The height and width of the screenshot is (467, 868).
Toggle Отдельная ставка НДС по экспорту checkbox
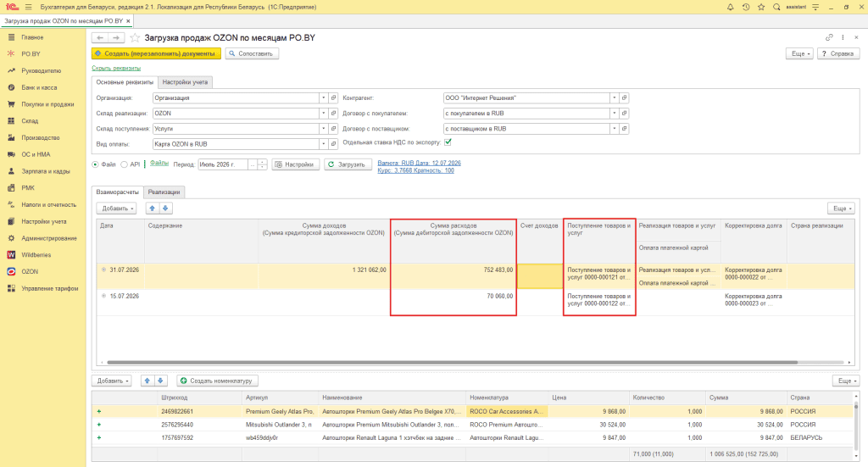448,142
